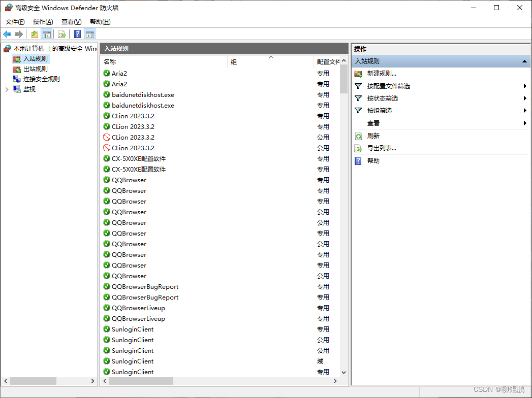Click 帮助 in Actions pane
The image size is (532, 398).
(x=373, y=161)
